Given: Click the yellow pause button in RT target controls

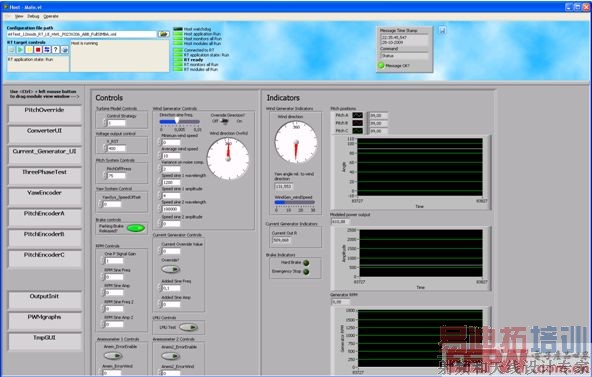Looking at the screenshot, I should click(29, 50).
